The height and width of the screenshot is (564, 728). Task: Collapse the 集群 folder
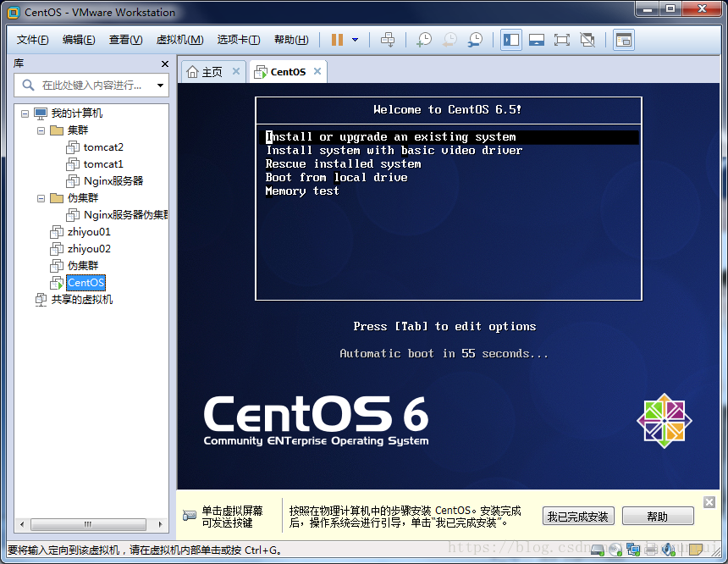click(x=41, y=130)
